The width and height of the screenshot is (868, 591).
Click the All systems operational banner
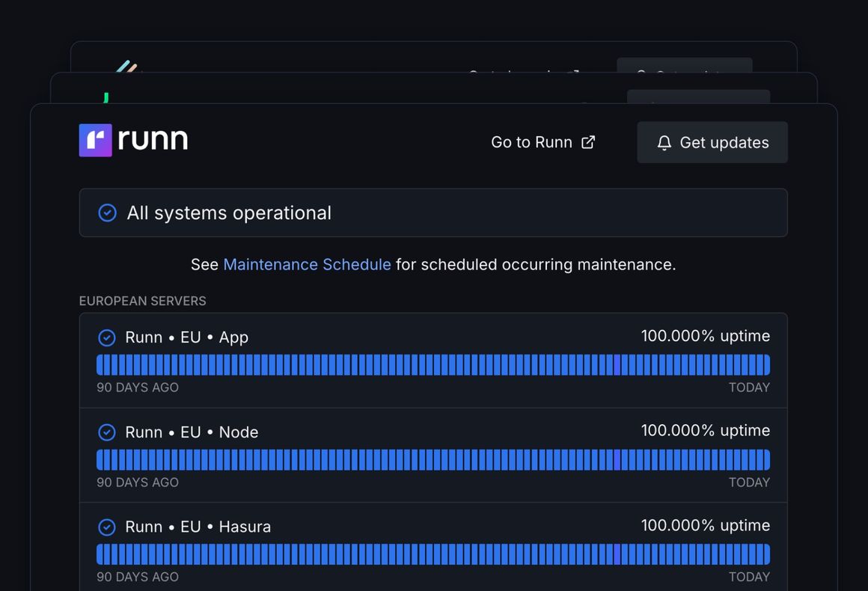click(433, 212)
